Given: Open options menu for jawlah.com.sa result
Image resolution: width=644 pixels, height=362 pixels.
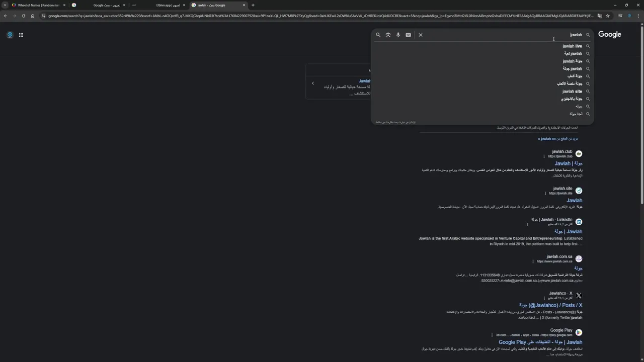Looking at the screenshot, I should click(533, 261).
